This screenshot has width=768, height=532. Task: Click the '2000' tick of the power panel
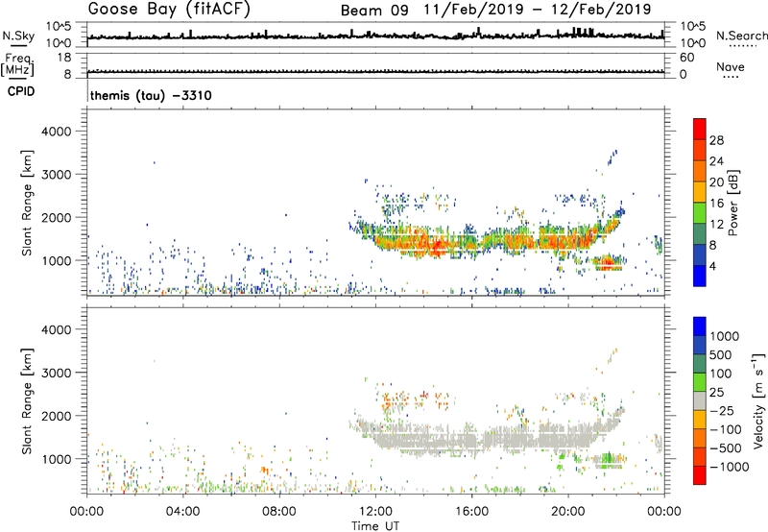(x=57, y=217)
